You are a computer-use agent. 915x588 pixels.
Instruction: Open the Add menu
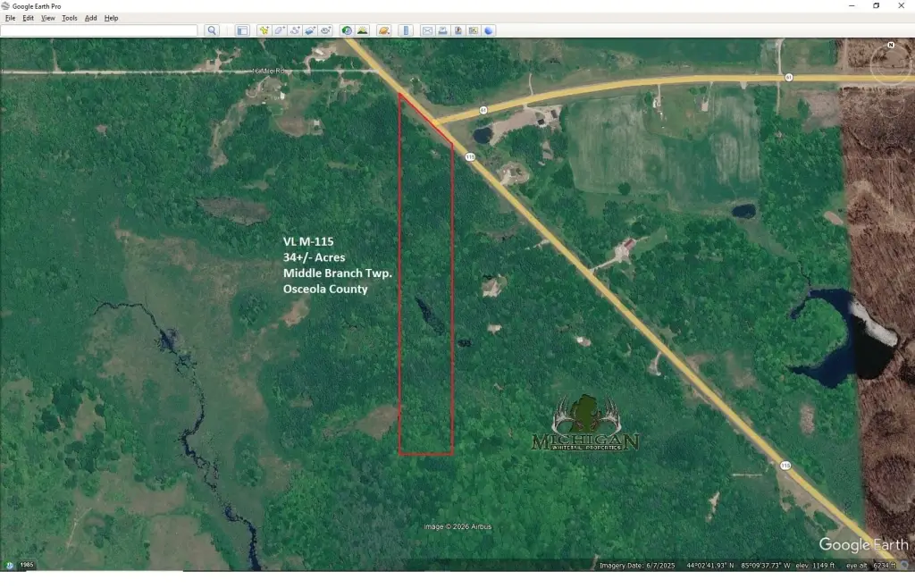click(x=90, y=18)
